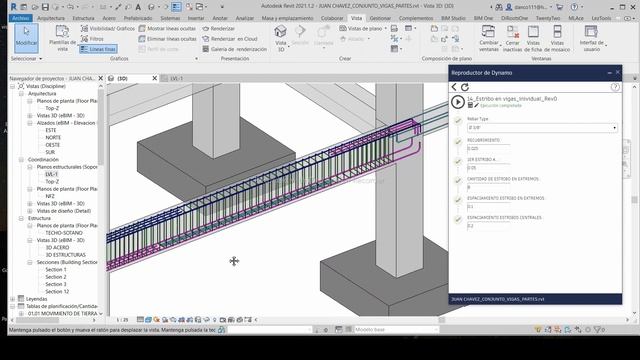Open the Filtros dialog
The image size is (640, 360).
[x=92, y=39]
